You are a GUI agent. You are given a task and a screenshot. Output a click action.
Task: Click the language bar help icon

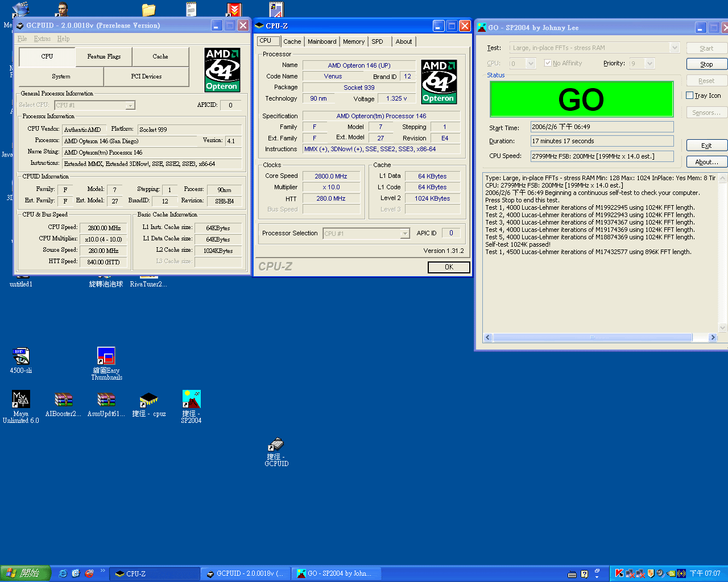584,574
